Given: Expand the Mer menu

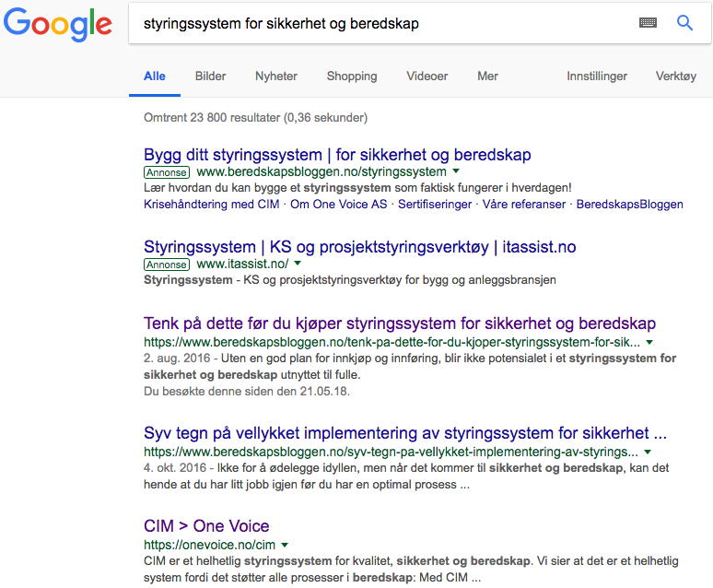Looking at the screenshot, I should tap(487, 76).
